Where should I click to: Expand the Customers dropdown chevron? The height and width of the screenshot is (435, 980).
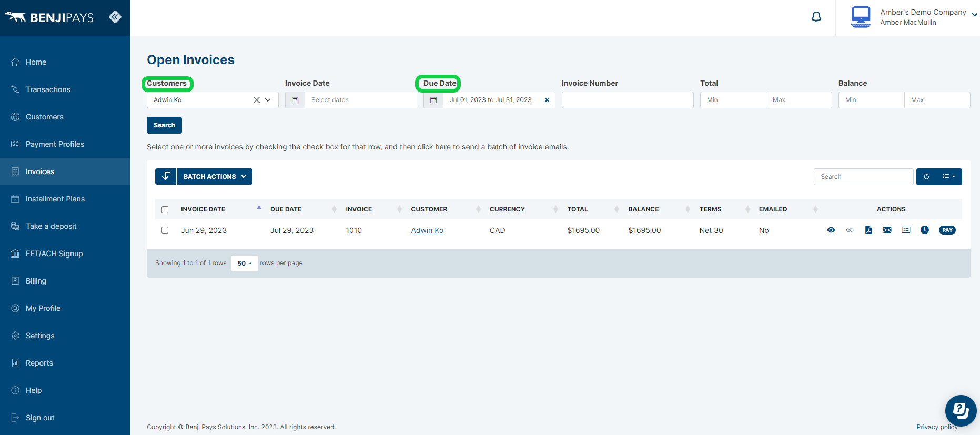coord(268,100)
